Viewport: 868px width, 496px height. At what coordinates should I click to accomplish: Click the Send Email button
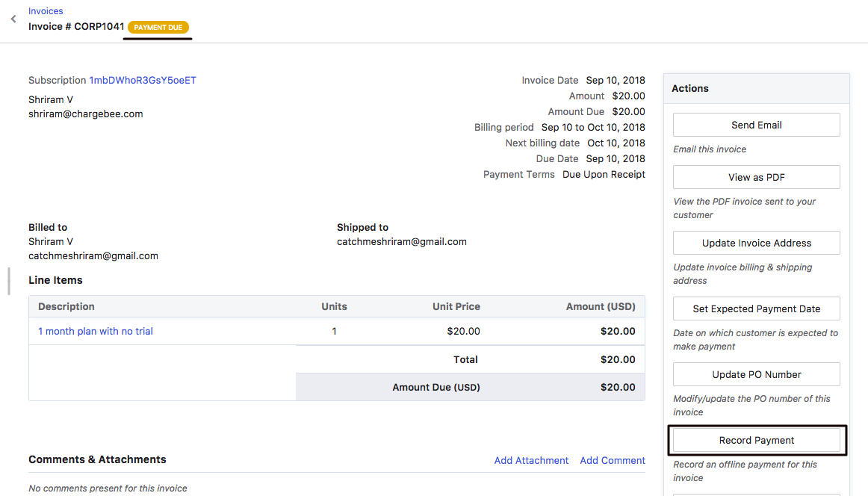[756, 125]
